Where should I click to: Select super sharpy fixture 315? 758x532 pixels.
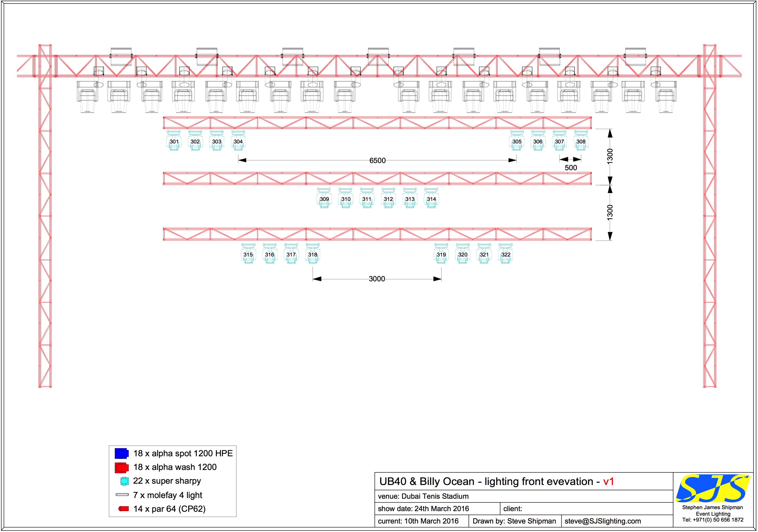point(248,254)
